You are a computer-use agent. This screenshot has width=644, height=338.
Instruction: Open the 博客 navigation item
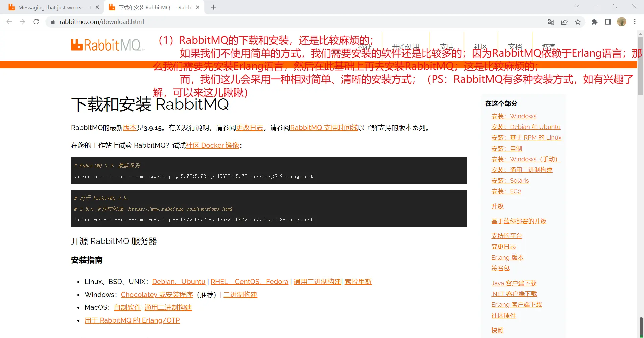click(549, 47)
